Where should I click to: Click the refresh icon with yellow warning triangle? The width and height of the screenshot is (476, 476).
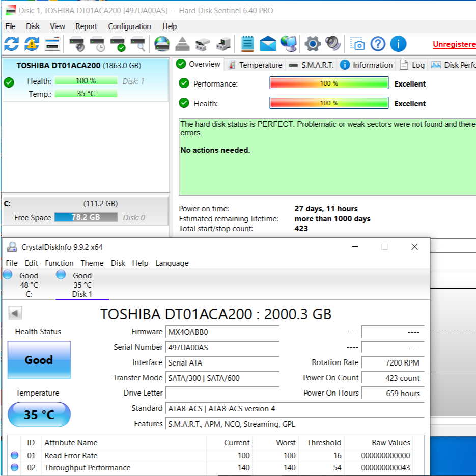[x=32, y=44]
